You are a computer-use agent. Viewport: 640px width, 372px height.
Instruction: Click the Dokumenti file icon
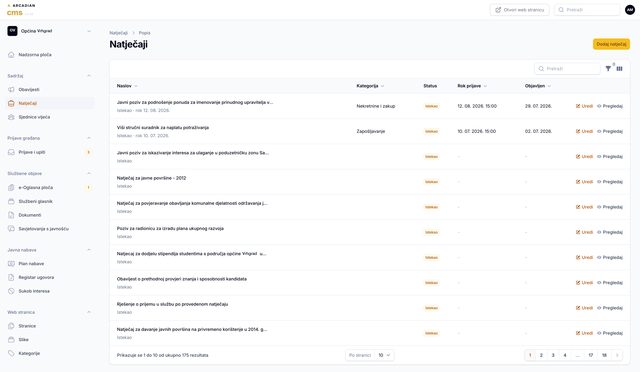pos(11,215)
